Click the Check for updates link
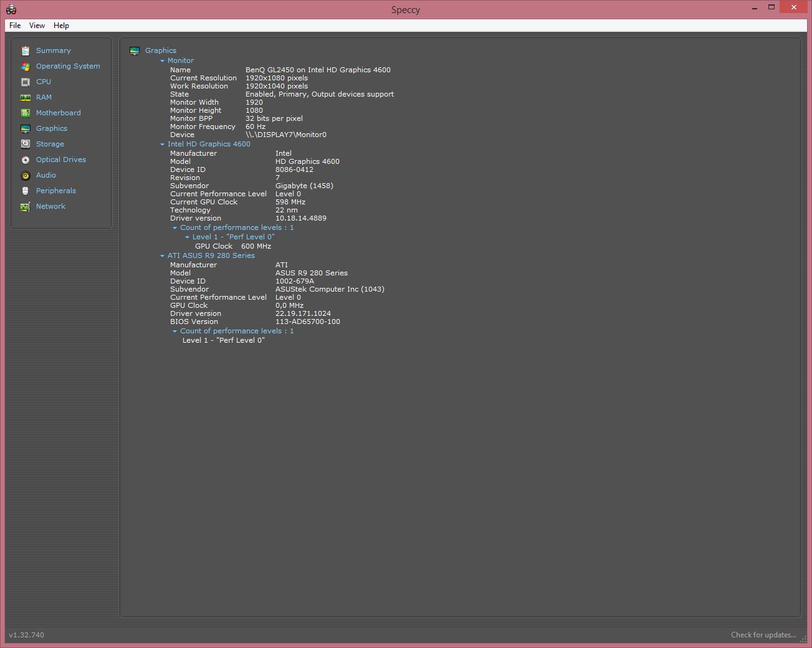This screenshot has width=812, height=648. pos(763,635)
